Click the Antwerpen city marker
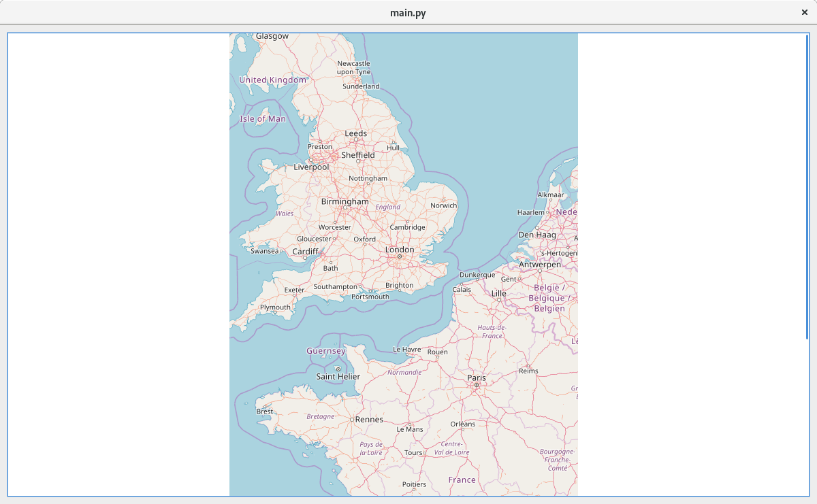The image size is (817, 504). (x=539, y=271)
